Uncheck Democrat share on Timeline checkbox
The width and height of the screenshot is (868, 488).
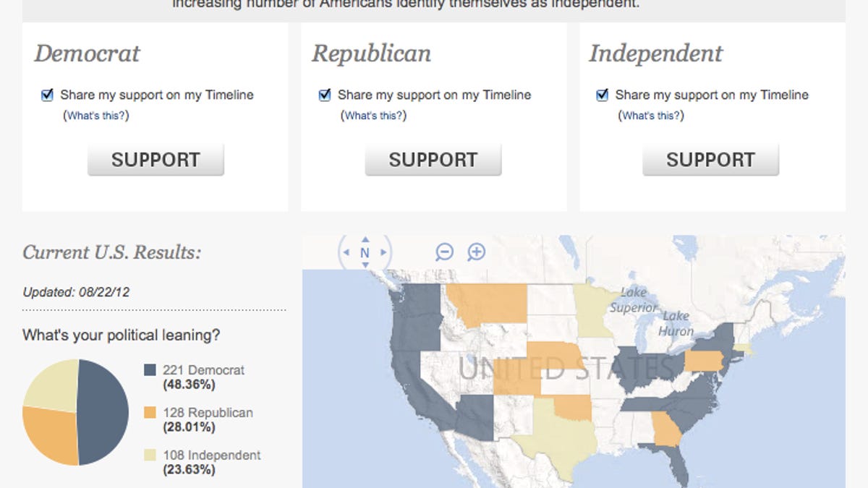coord(48,95)
